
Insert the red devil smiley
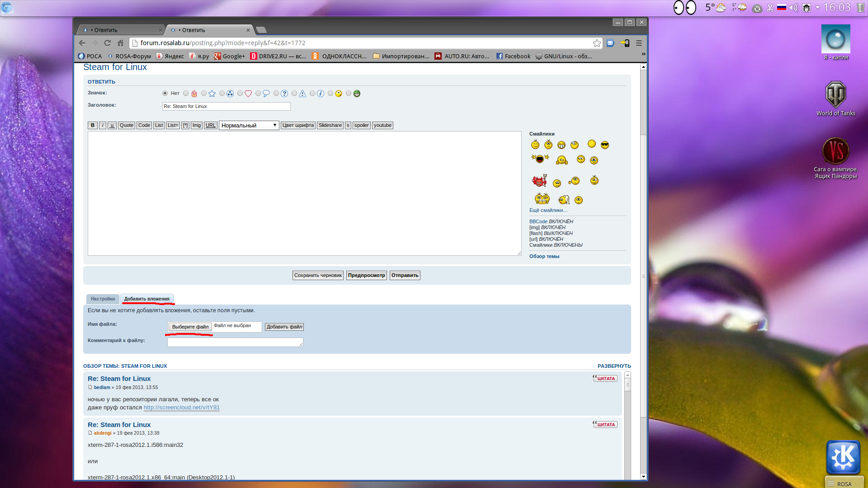pyautogui.click(x=539, y=181)
